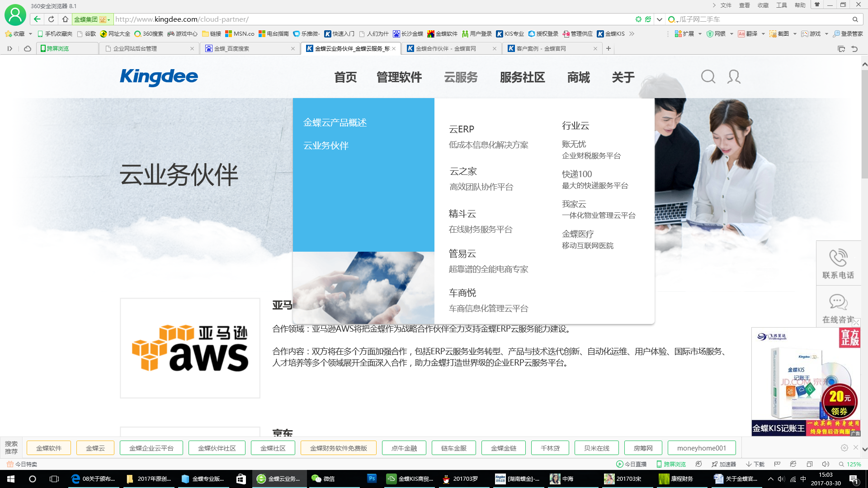Image resolution: width=868 pixels, height=488 pixels.
Task: Toggle the 加速器 accelerator in status bar
Action: pos(724,464)
